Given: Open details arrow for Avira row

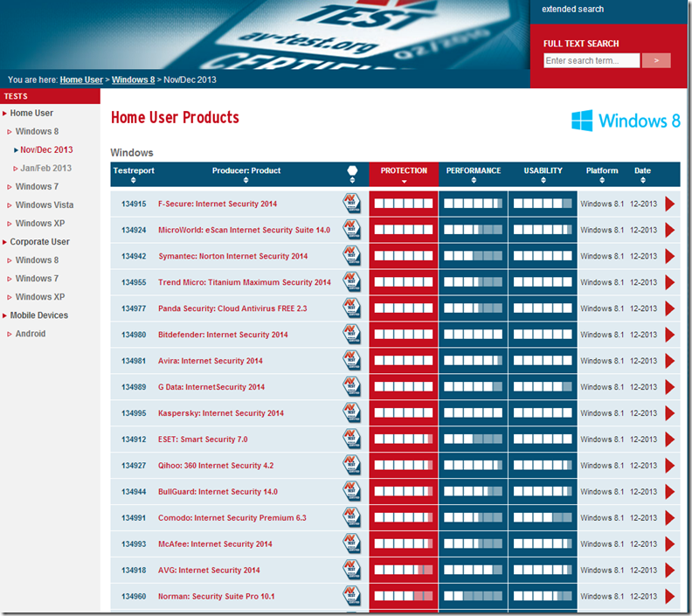Looking at the screenshot, I should (x=670, y=361).
